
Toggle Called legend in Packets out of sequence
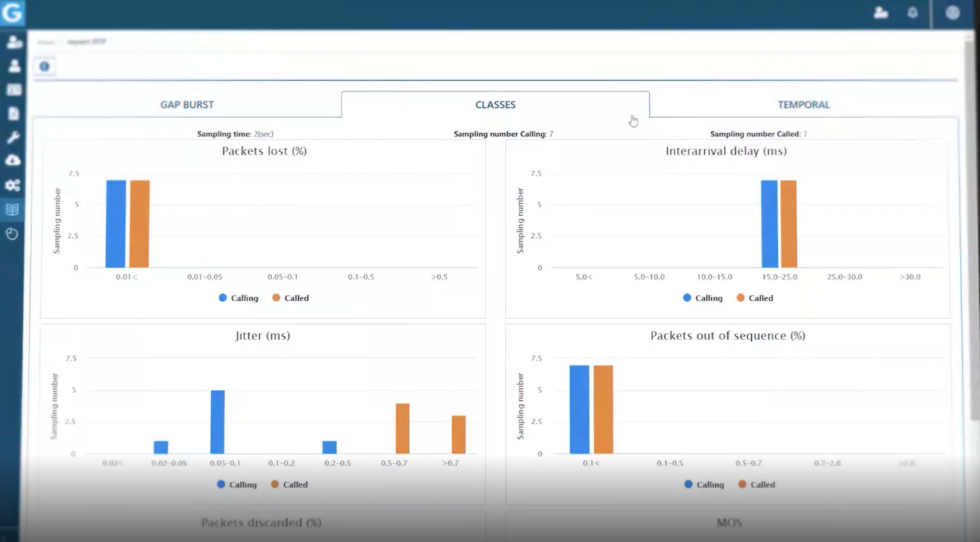[x=757, y=485]
